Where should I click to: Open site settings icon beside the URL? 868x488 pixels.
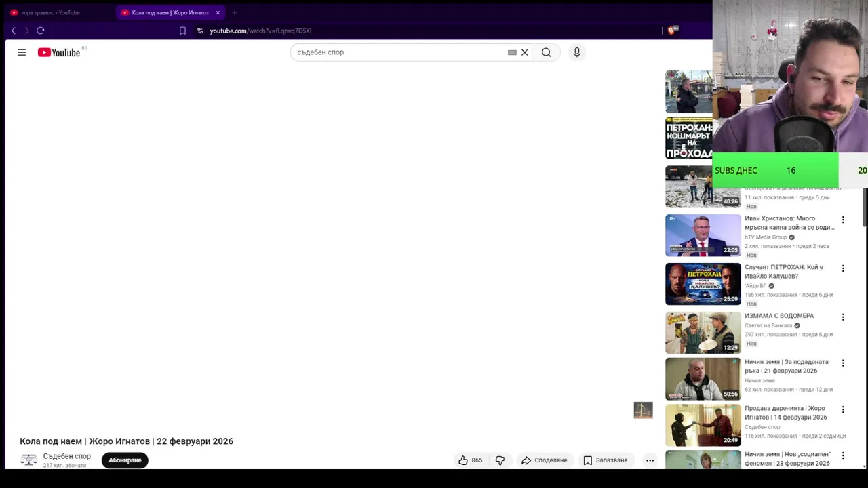point(200,30)
